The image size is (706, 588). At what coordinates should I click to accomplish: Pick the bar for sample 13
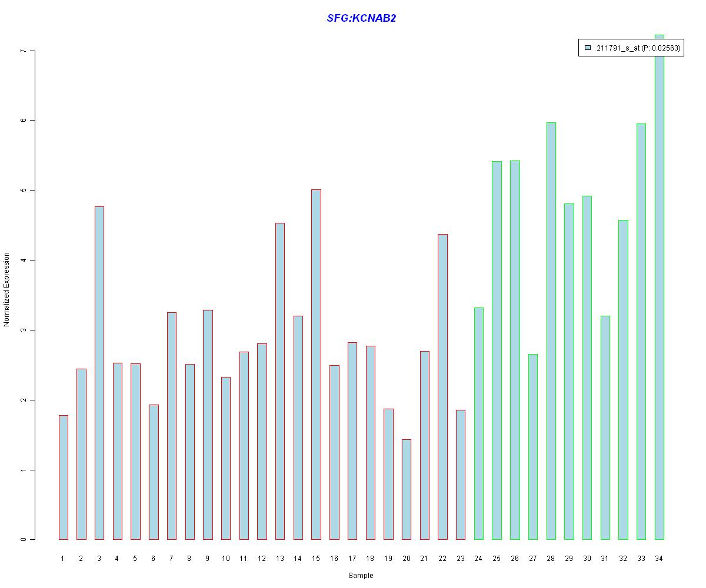[280, 381]
